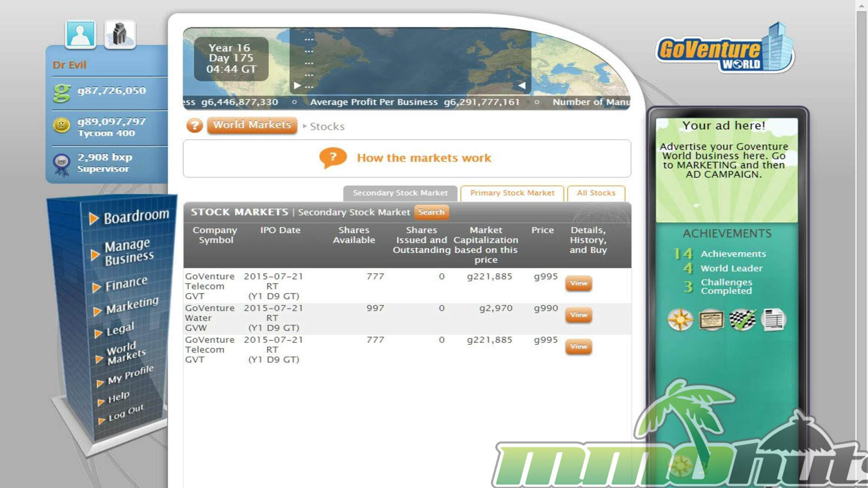This screenshot has width=868, height=488.
Task: Click the newspaper achievement badge
Action: (774, 320)
